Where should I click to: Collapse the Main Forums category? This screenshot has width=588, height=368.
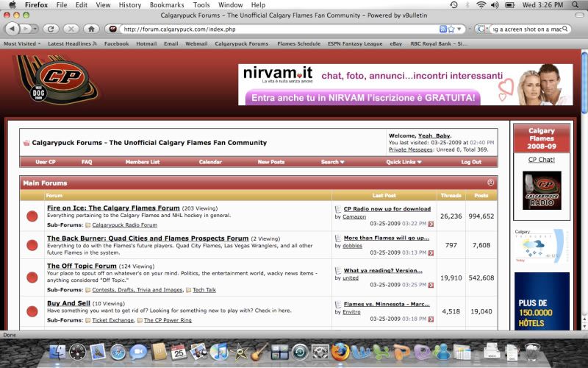(x=490, y=183)
